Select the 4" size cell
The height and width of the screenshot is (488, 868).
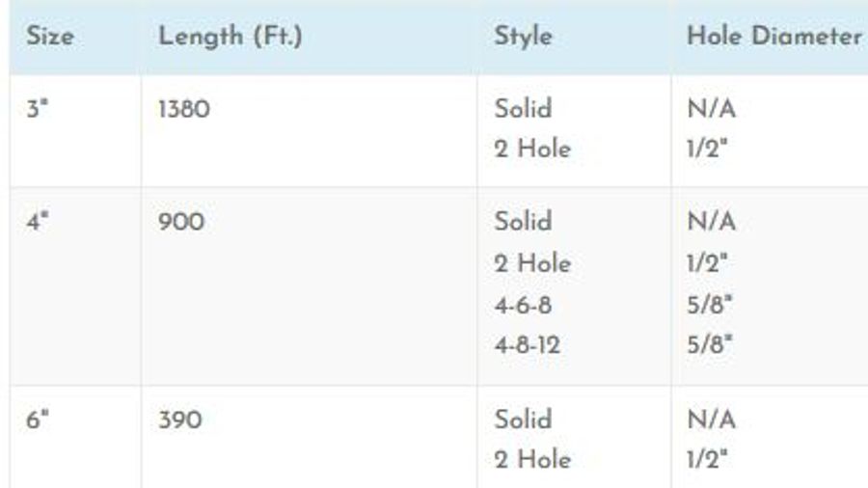click(37, 222)
